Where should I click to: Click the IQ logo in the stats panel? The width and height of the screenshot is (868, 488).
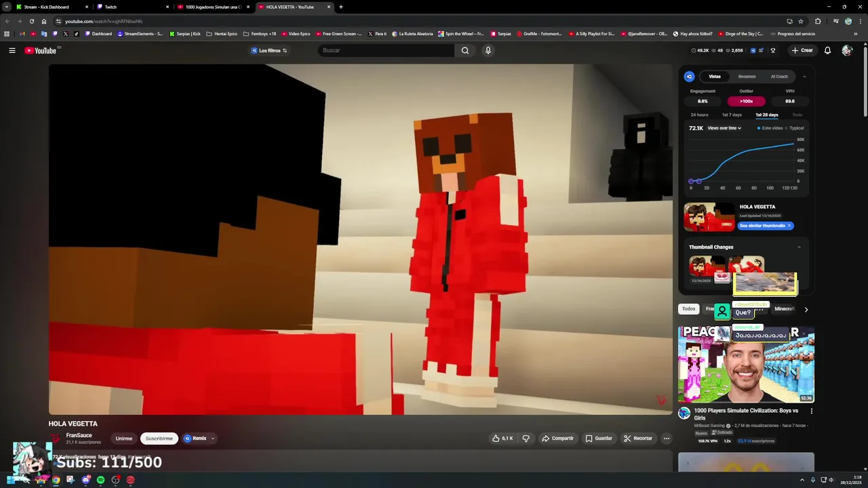[689, 77]
